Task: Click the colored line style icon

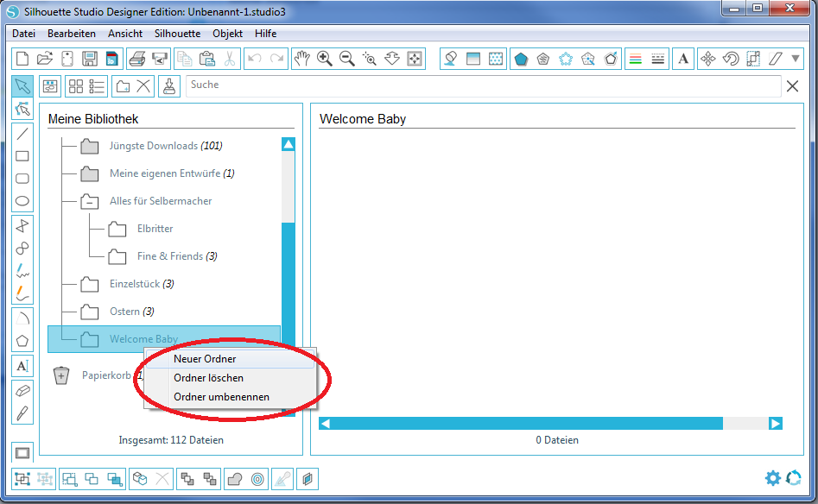Action: 637,59
